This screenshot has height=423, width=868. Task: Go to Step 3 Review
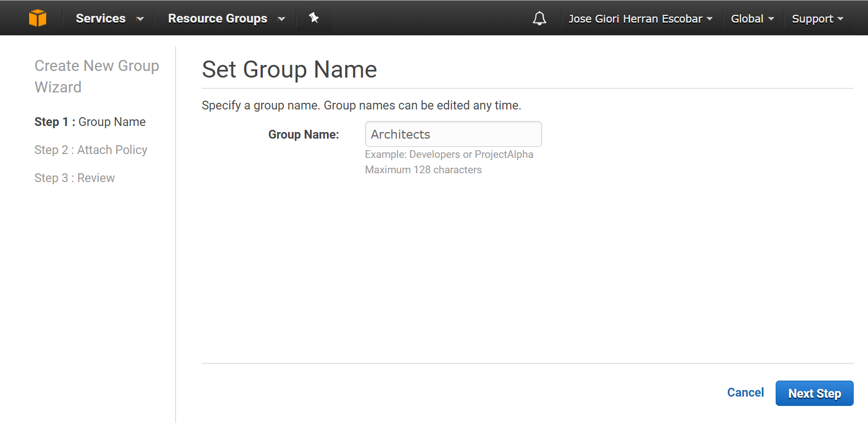tap(75, 178)
